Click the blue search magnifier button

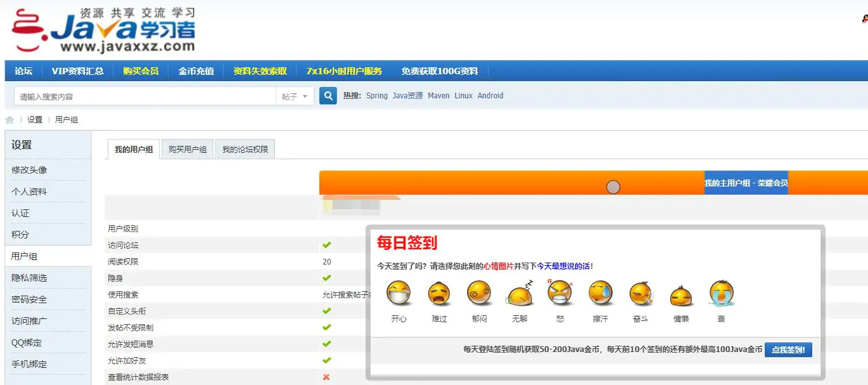(328, 96)
